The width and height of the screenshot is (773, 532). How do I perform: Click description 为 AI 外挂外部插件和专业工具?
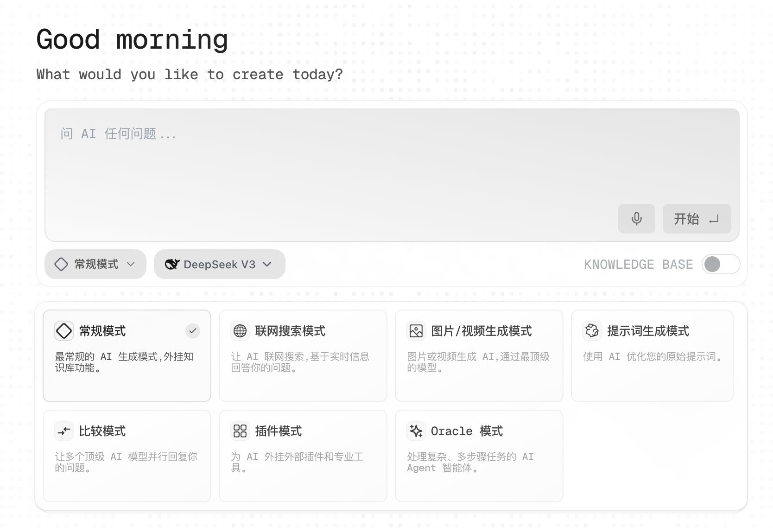click(297, 462)
